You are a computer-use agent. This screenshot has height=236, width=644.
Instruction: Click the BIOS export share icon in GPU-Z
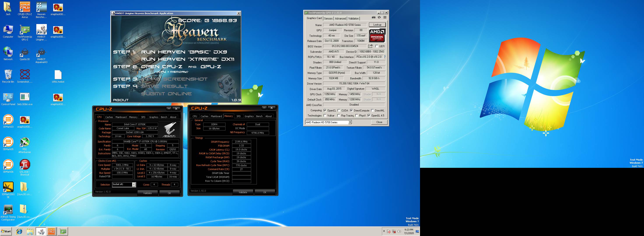coord(370,46)
